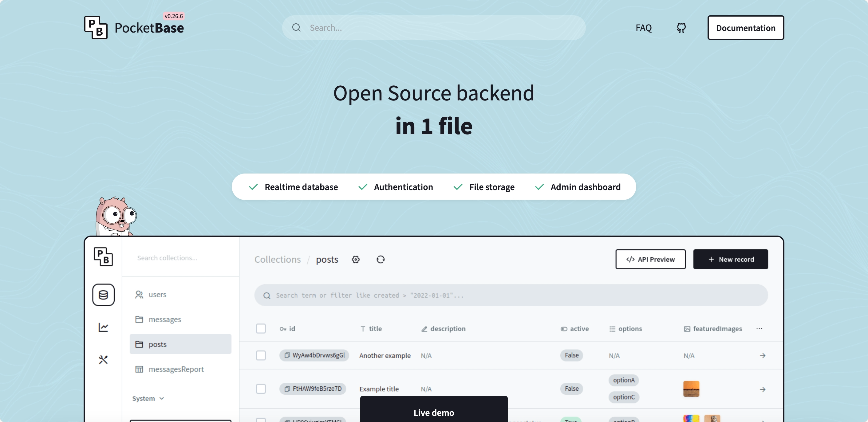
Task: Open posts collection settings gear
Action: click(356, 259)
